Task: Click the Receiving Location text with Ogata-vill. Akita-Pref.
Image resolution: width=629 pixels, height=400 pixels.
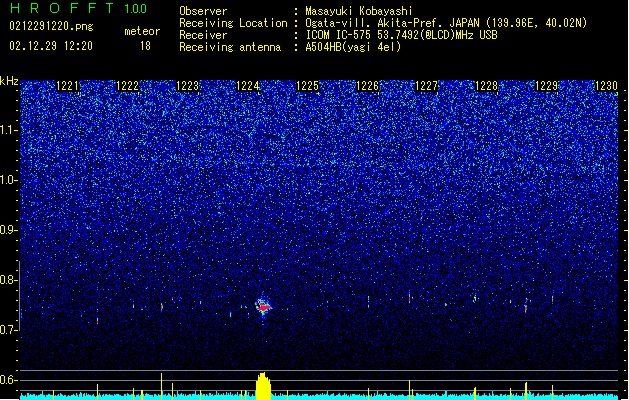Action: click(x=446, y=23)
